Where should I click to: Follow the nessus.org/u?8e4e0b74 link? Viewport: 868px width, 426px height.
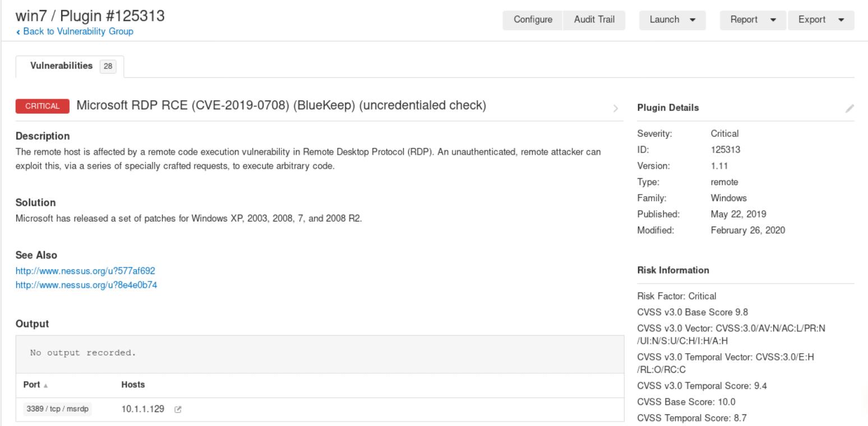(x=86, y=284)
